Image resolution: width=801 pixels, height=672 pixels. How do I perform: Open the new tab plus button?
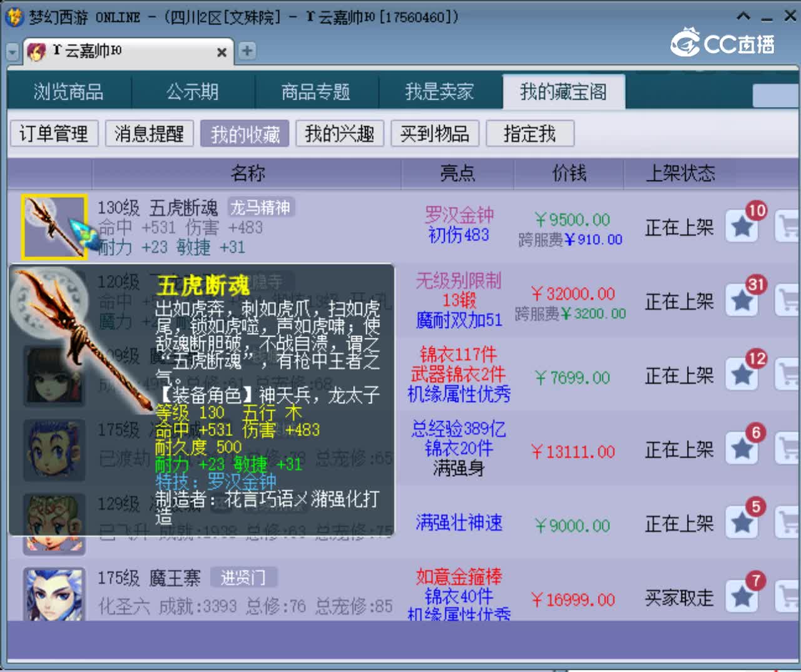coord(247,51)
